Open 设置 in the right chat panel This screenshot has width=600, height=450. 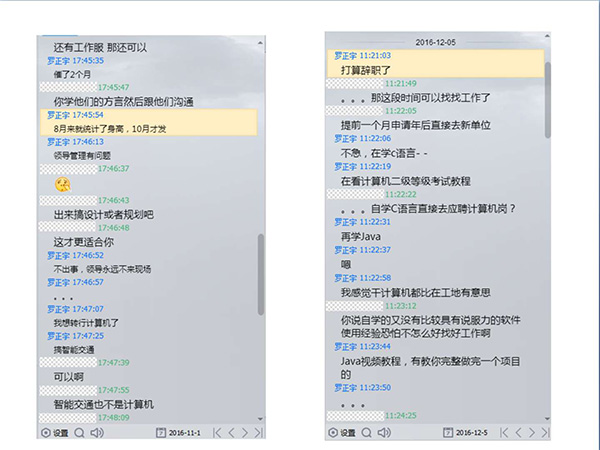342,433
